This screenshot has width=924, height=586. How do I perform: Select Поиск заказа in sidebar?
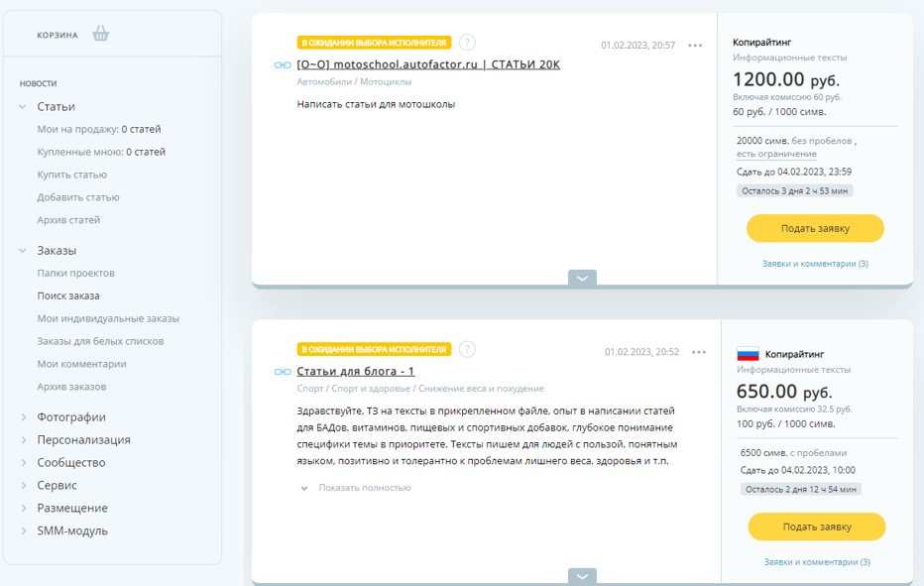pos(68,295)
